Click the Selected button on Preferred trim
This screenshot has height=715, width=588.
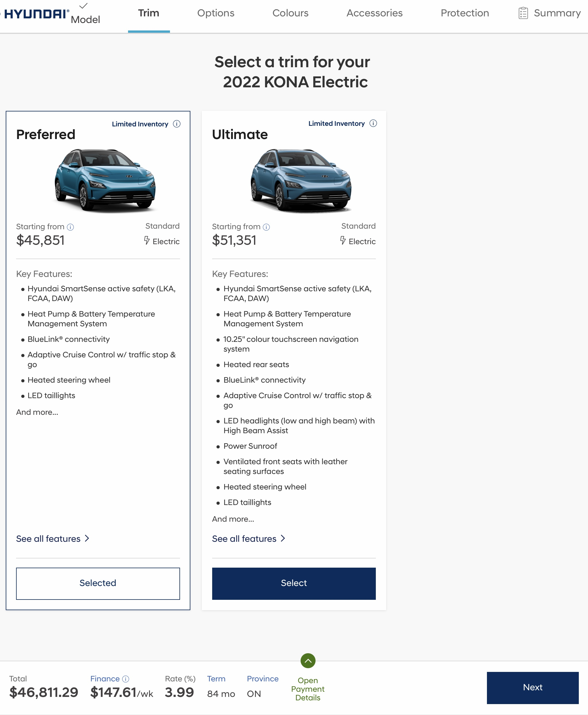click(x=98, y=583)
